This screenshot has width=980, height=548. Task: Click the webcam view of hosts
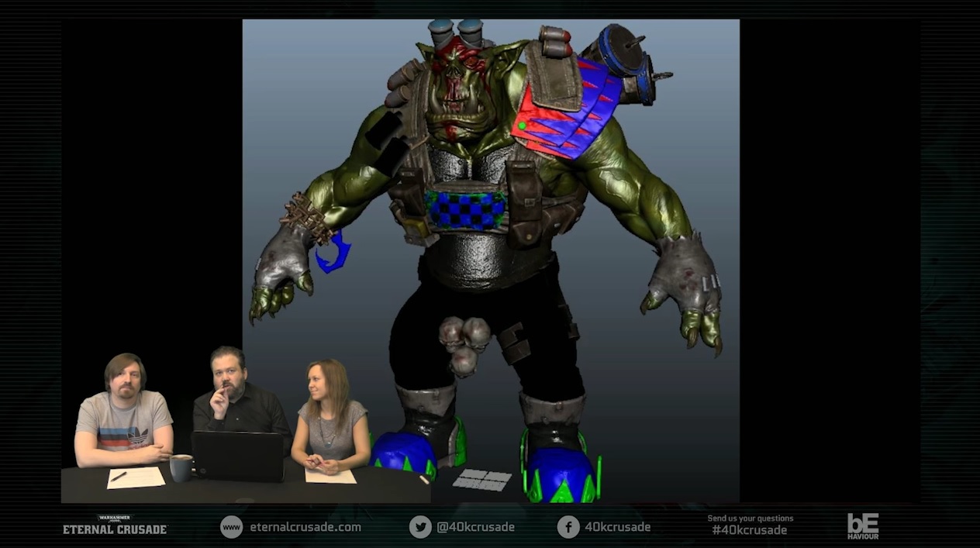point(247,423)
